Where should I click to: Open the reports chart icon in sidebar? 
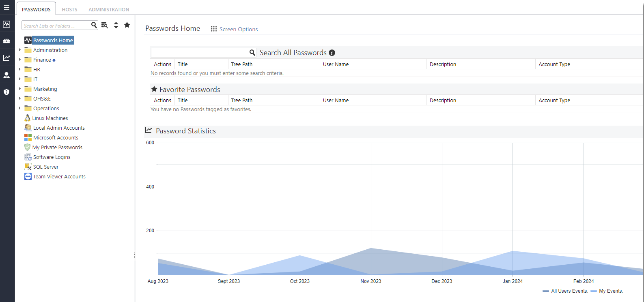(6, 58)
